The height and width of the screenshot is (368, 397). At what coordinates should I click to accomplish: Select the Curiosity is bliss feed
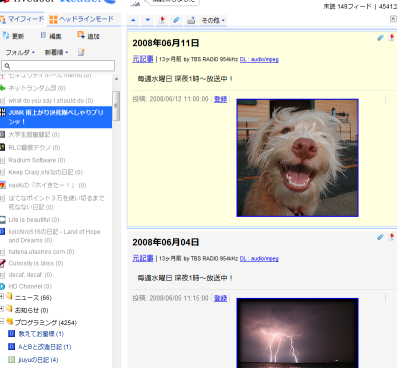tap(36, 263)
